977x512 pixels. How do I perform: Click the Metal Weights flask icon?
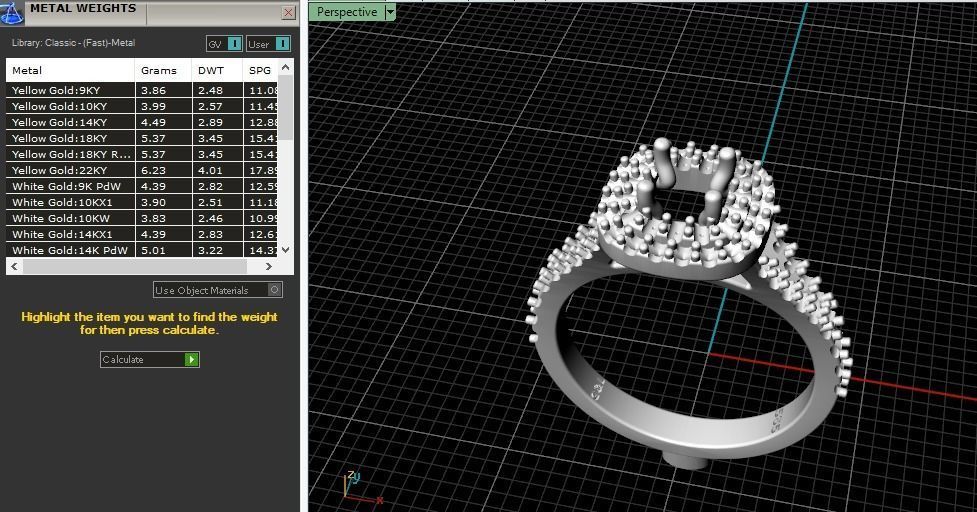click(x=11, y=12)
